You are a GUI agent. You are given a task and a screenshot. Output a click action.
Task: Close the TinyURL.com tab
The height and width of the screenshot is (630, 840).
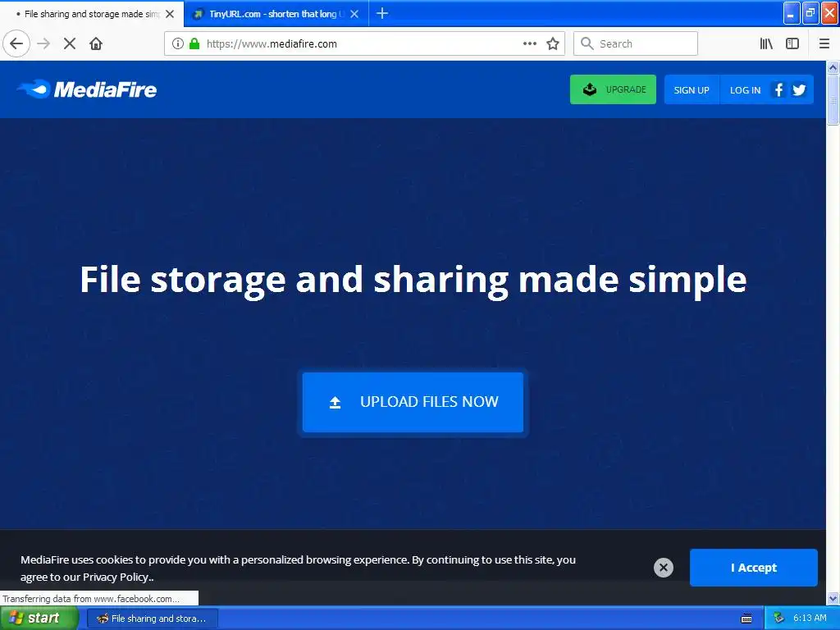point(354,14)
